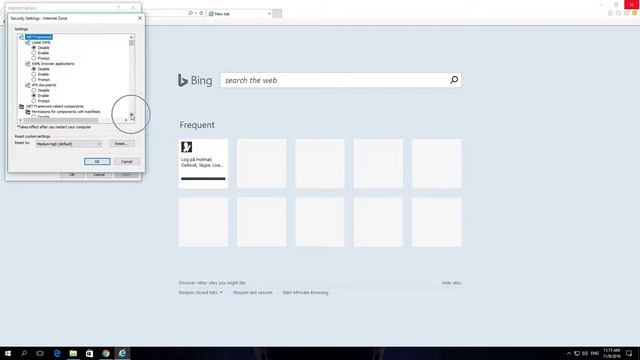Open the Hotmail Outlook Skype frequent tile

203,164
